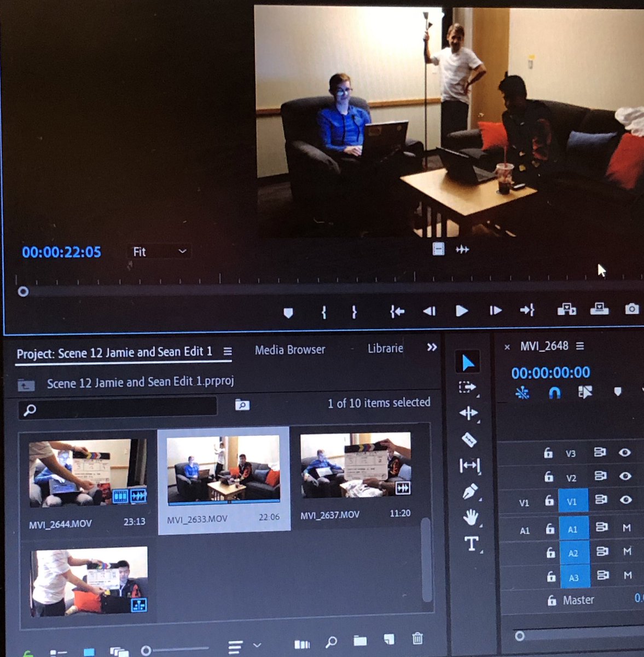This screenshot has width=644, height=657.
Task: Switch Project panel to Freeform View
Action: click(119, 652)
